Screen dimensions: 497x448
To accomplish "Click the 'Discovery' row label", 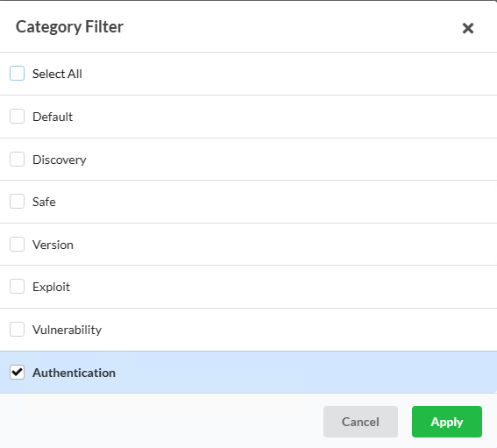I will (60, 160).
